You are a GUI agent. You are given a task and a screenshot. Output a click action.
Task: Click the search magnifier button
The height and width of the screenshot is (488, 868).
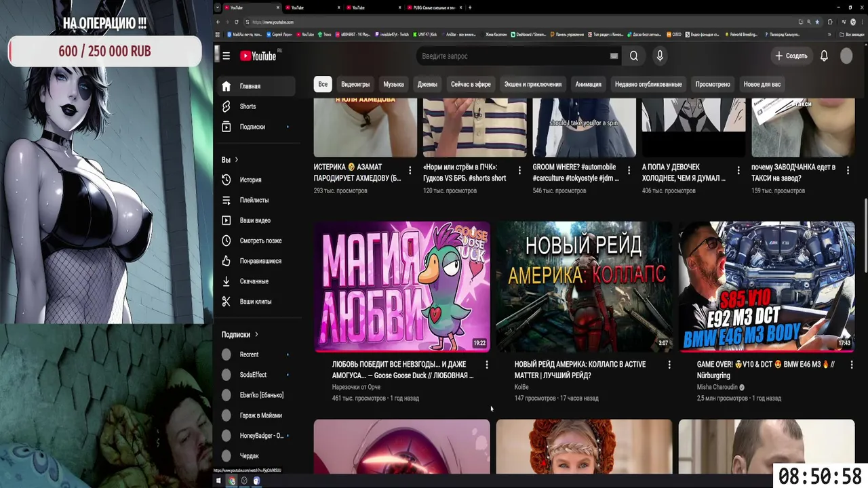pos(633,56)
